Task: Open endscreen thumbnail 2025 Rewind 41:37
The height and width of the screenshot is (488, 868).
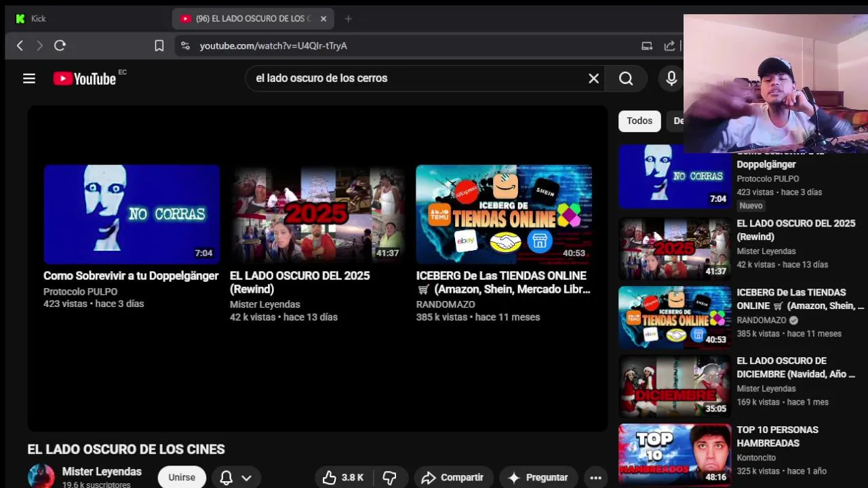Action: pyautogui.click(x=317, y=214)
